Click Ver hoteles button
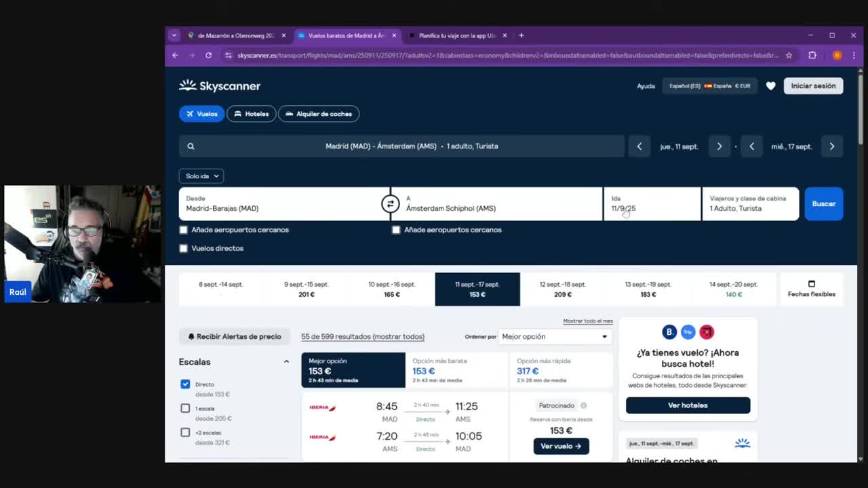Screen dimensions: 868x488 (688, 405)
